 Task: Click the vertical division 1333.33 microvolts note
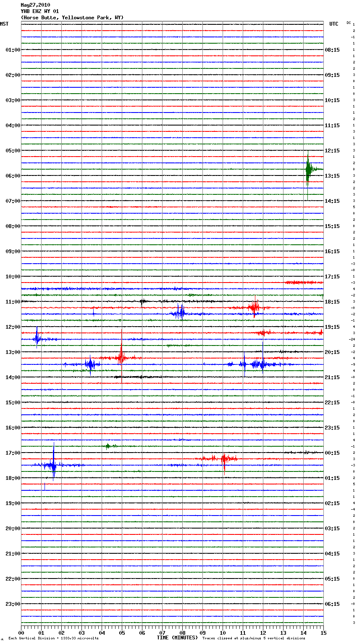(x=54, y=639)
